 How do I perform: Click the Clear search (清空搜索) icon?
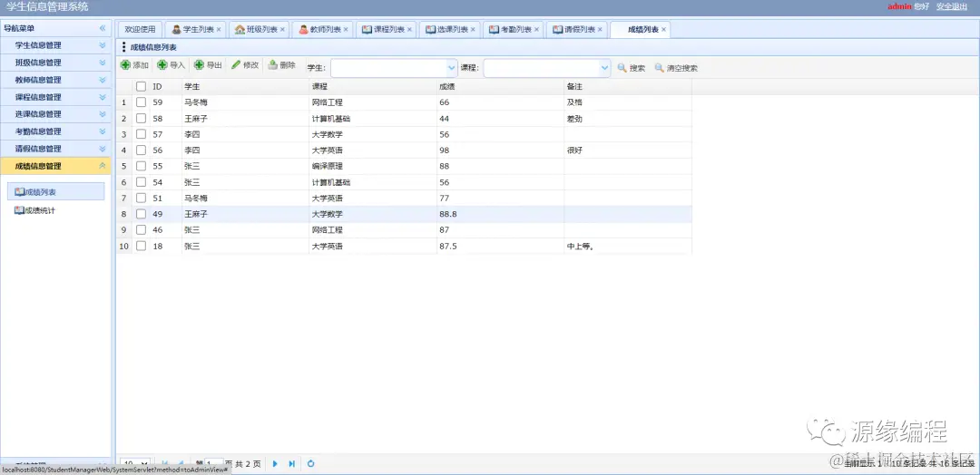pos(659,68)
